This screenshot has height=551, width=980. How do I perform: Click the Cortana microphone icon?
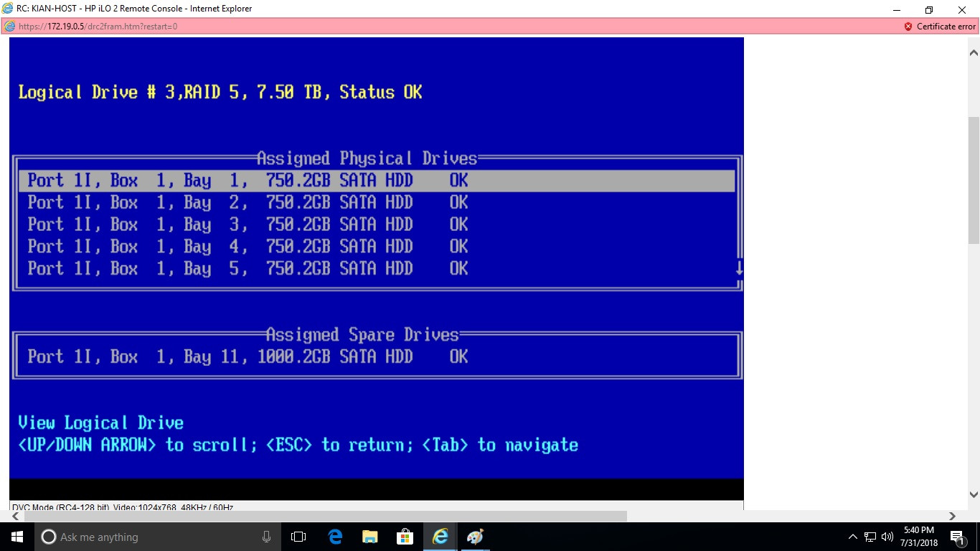pyautogui.click(x=267, y=537)
